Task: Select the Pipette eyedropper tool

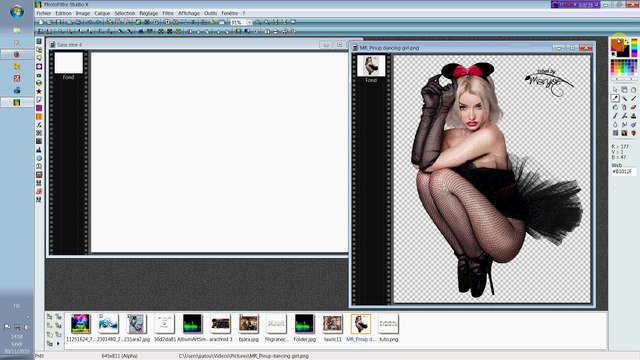Action: coord(615,98)
